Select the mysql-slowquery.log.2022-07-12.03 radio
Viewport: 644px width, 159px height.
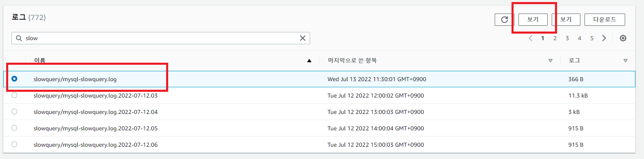point(14,95)
